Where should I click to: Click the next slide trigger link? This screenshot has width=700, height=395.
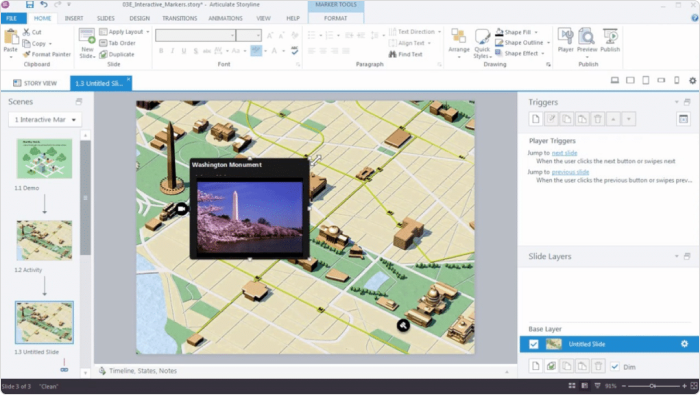[x=564, y=153]
